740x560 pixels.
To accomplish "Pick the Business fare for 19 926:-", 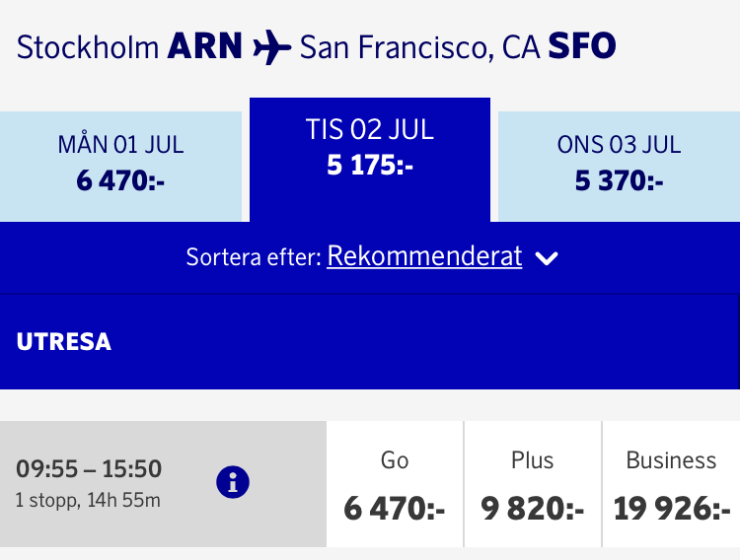I will (671, 485).
